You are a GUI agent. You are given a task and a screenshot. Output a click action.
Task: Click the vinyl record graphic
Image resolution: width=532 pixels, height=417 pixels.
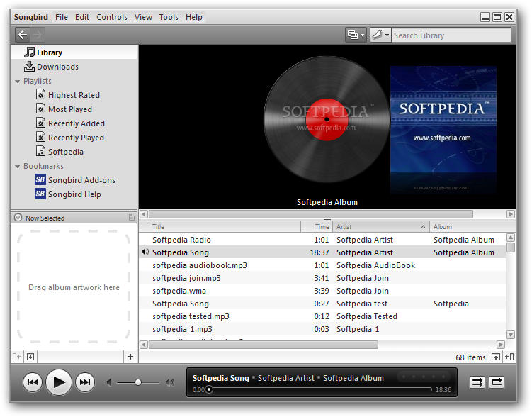point(327,119)
